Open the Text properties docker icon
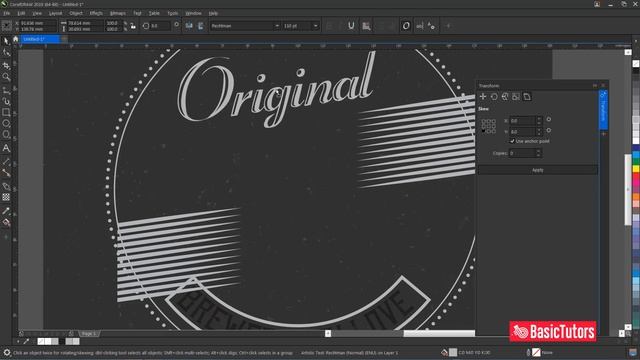The image size is (640, 360). pos(431,26)
